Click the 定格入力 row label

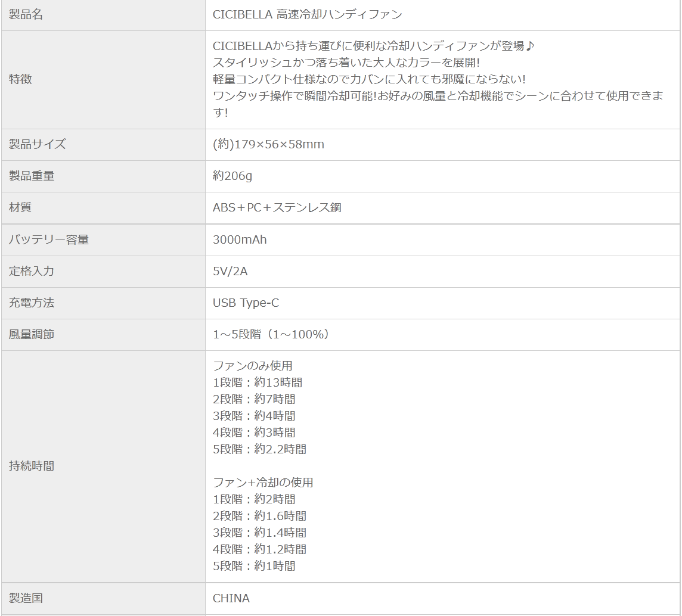[x=32, y=271]
